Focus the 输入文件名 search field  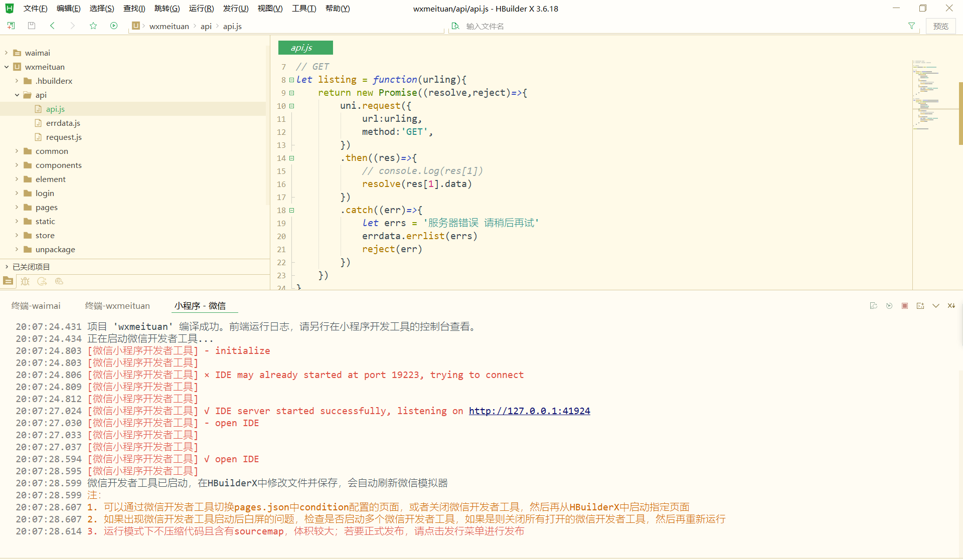[684, 26]
